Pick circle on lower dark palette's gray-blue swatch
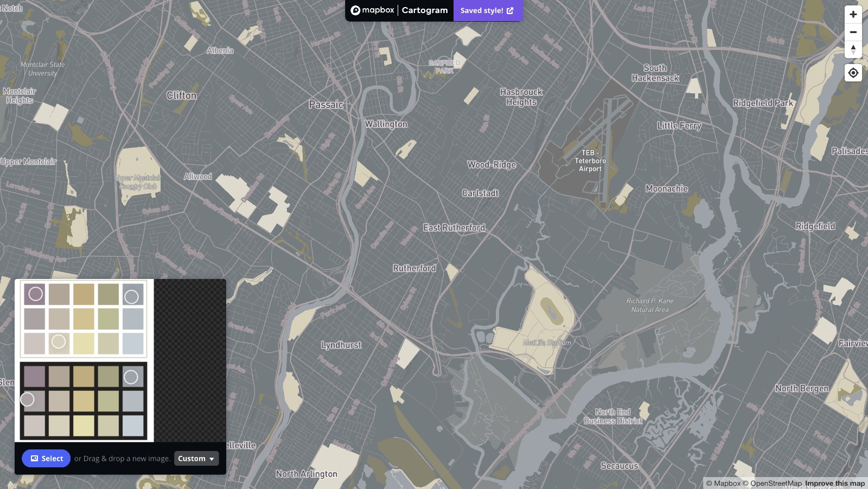The width and height of the screenshot is (868, 489). click(131, 377)
